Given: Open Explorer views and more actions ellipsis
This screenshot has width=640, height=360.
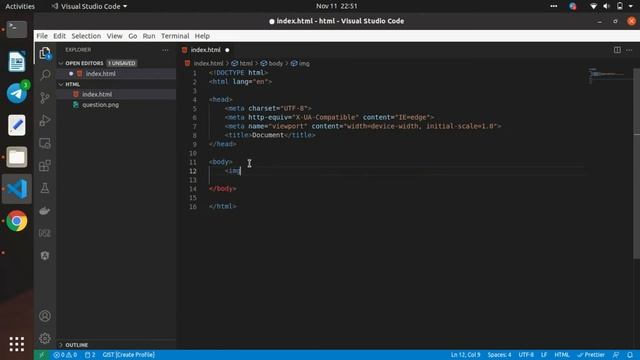Looking at the screenshot, I should coord(165,50).
